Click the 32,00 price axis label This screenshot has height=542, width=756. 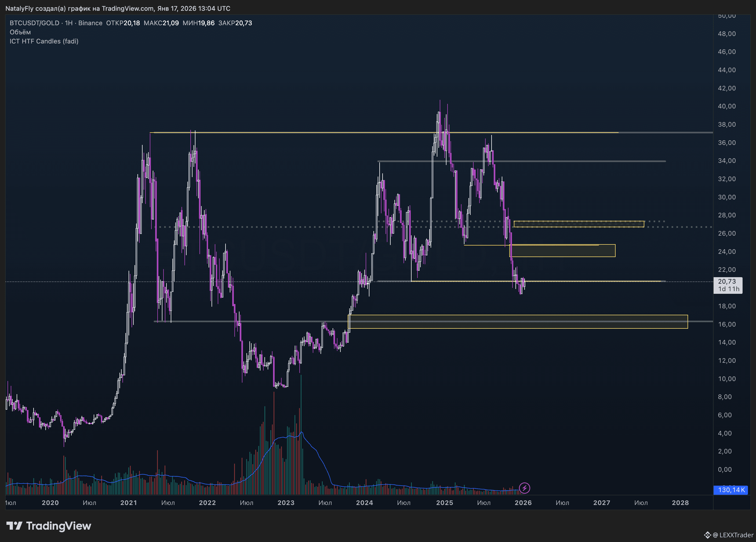(x=727, y=179)
